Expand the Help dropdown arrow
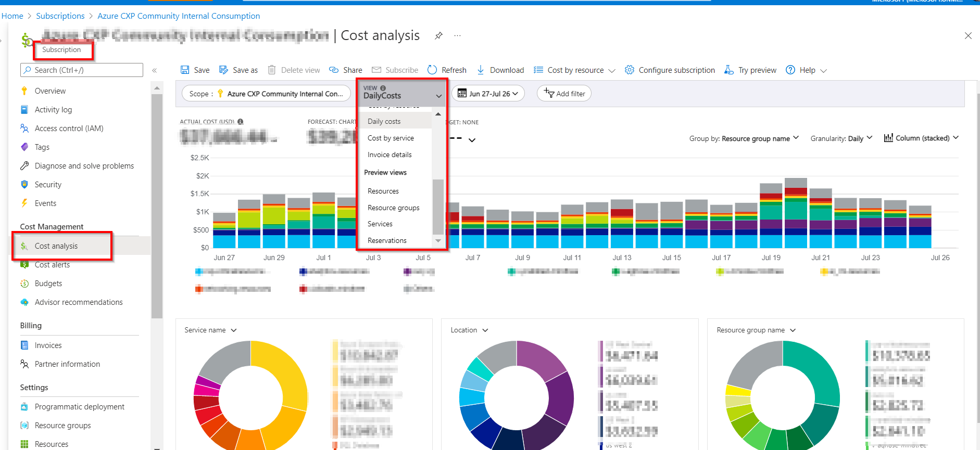Screen dimensions: 980x450 pyautogui.click(x=823, y=70)
